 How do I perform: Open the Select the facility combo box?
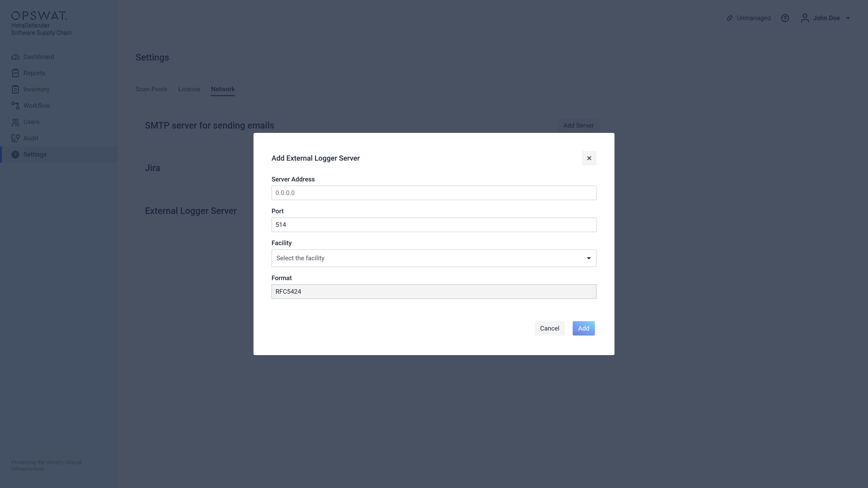(434, 258)
